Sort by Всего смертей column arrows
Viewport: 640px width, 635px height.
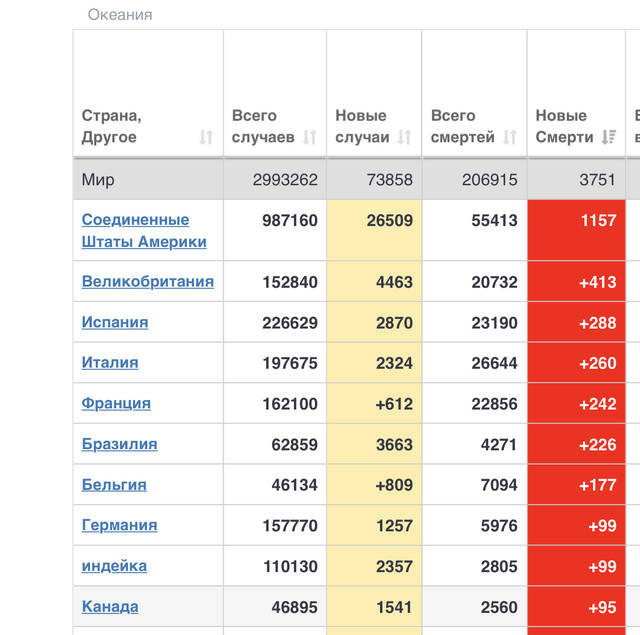pos(510,137)
